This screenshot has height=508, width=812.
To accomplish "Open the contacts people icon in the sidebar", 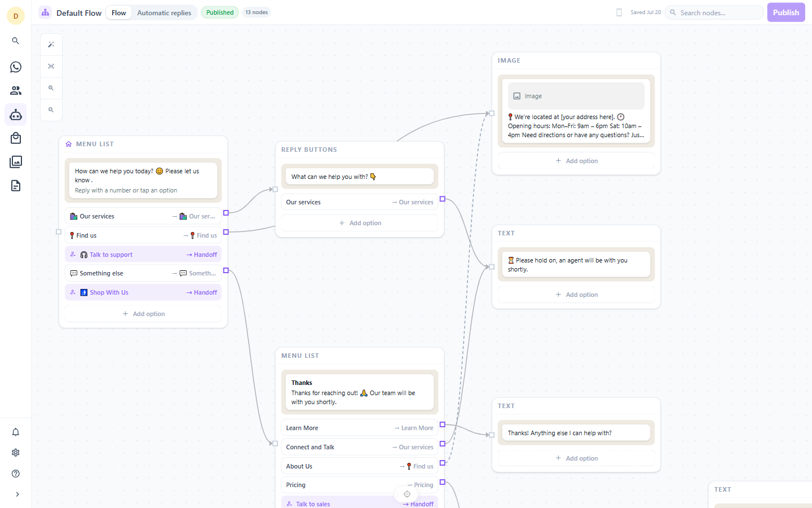I will [x=16, y=90].
